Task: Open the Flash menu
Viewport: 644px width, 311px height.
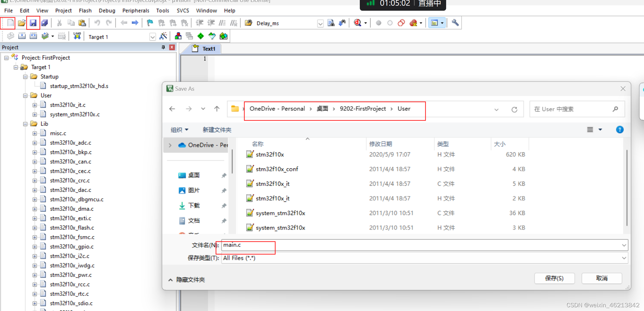Action: click(x=85, y=10)
